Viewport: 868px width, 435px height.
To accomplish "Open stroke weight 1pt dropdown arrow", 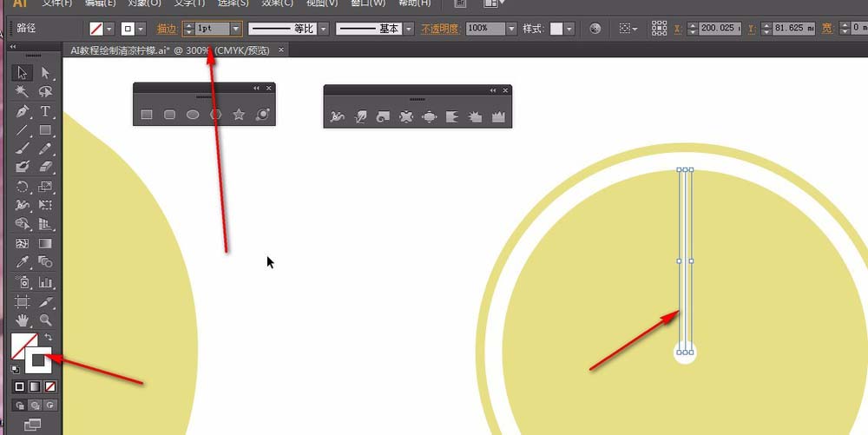I will [236, 29].
